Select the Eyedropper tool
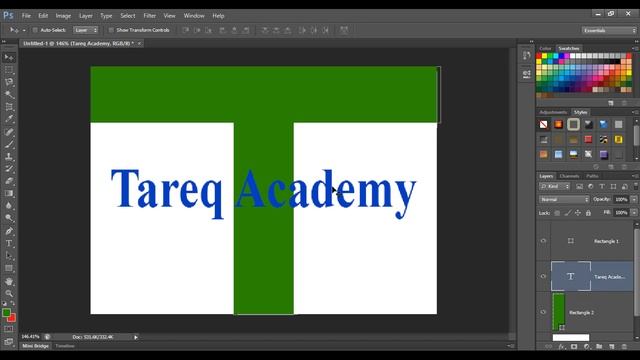Viewport: 640px width, 360px height. 9,119
